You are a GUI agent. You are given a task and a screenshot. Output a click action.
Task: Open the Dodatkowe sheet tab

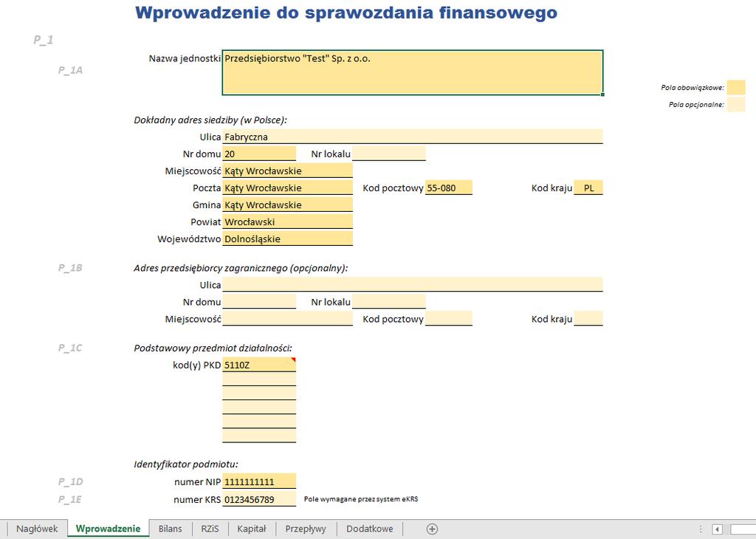point(369,529)
